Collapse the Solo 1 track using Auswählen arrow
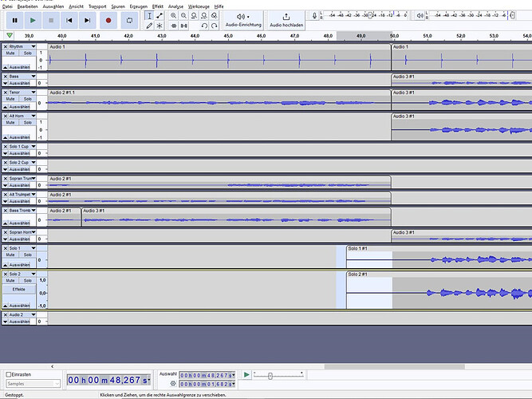The image size is (532, 399). coord(5,269)
